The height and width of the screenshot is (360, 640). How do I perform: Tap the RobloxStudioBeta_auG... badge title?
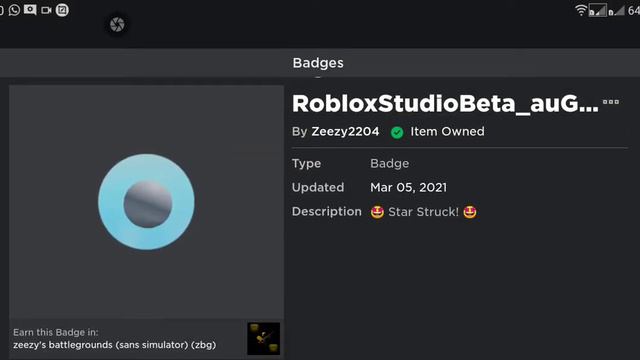pyautogui.click(x=445, y=104)
